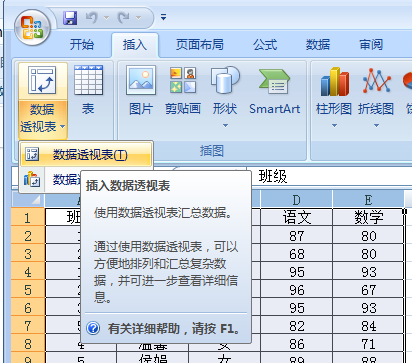This screenshot has width=412, height=363.
Task: Click the help question mark icon in tooltip
Action: coord(93,328)
